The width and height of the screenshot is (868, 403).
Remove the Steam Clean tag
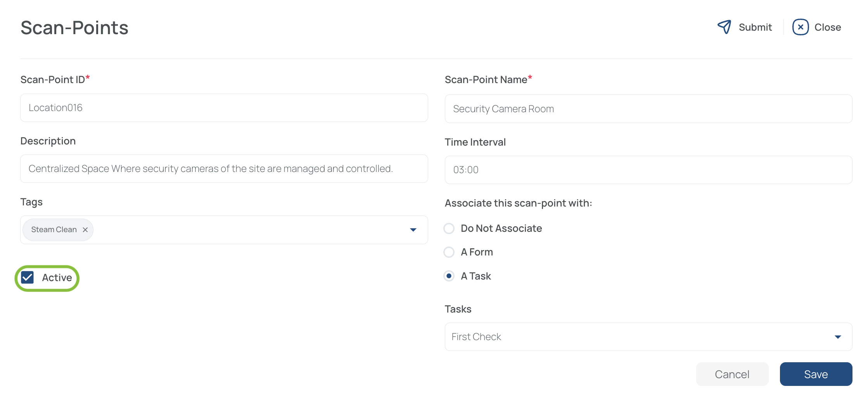(85, 230)
